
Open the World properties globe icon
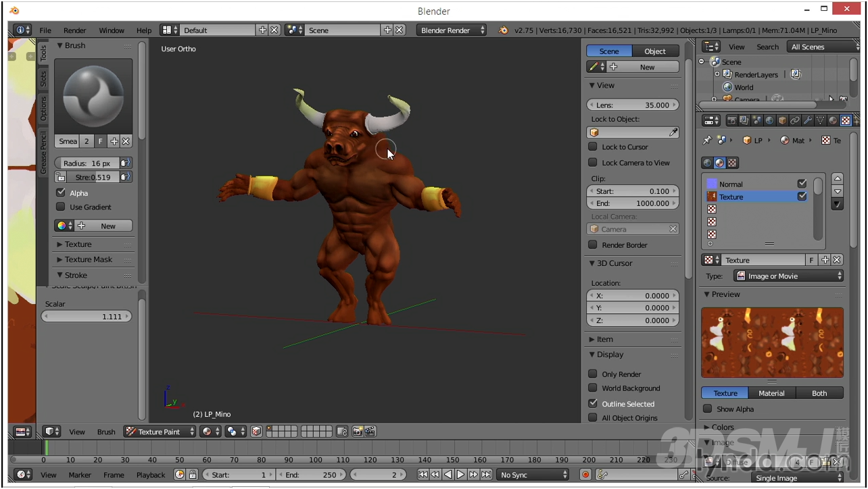(770, 121)
